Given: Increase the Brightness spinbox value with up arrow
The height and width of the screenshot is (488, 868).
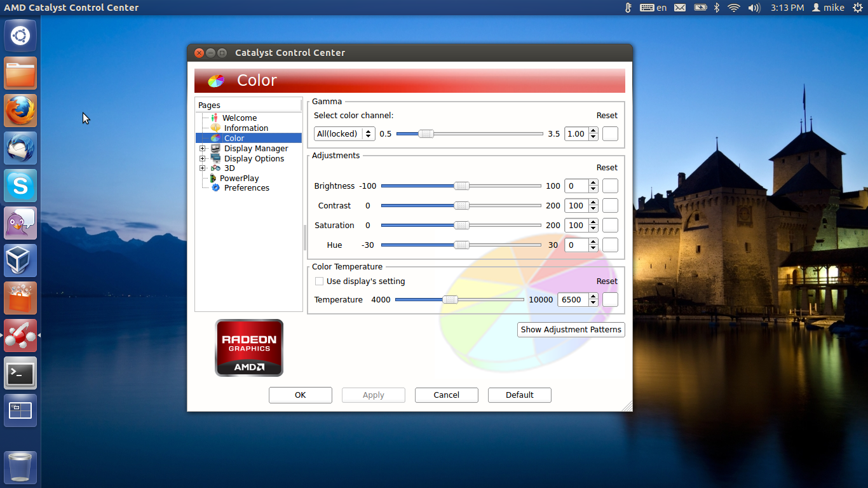Looking at the screenshot, I should pos(593,183).
